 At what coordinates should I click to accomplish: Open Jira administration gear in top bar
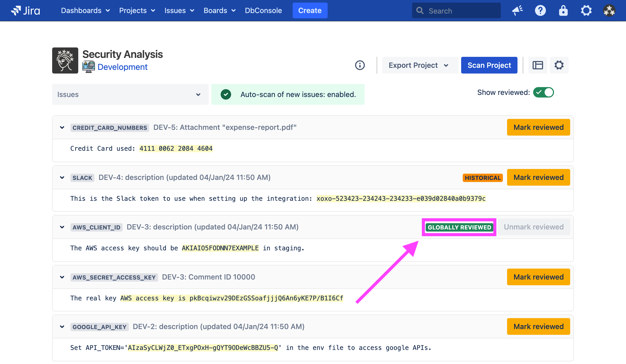click(x=586, y=10)
